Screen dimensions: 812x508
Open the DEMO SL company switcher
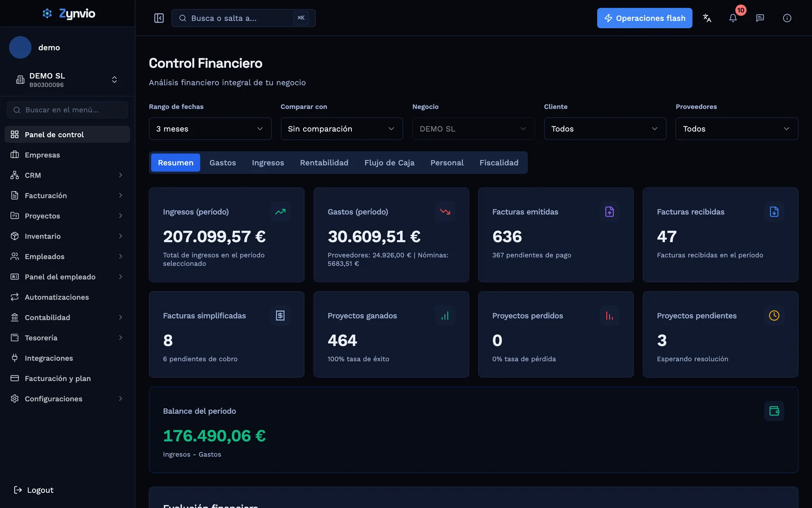[x=67, y=80]
